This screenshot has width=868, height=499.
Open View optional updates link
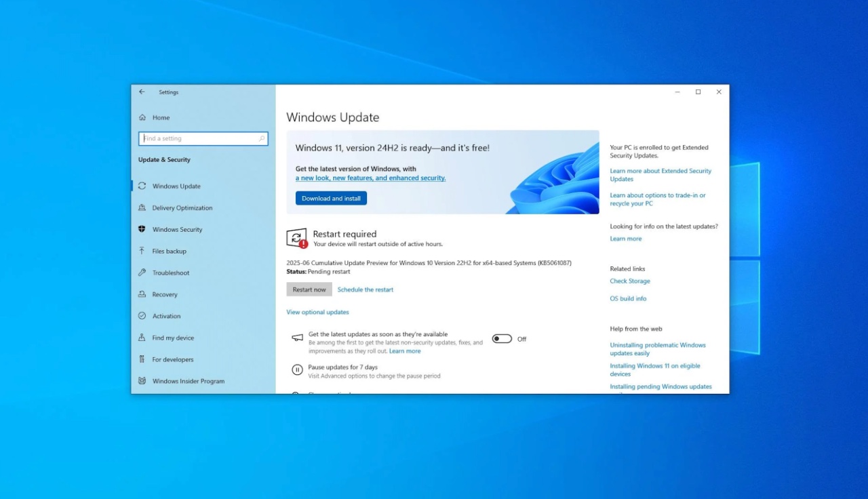point(317,312)
